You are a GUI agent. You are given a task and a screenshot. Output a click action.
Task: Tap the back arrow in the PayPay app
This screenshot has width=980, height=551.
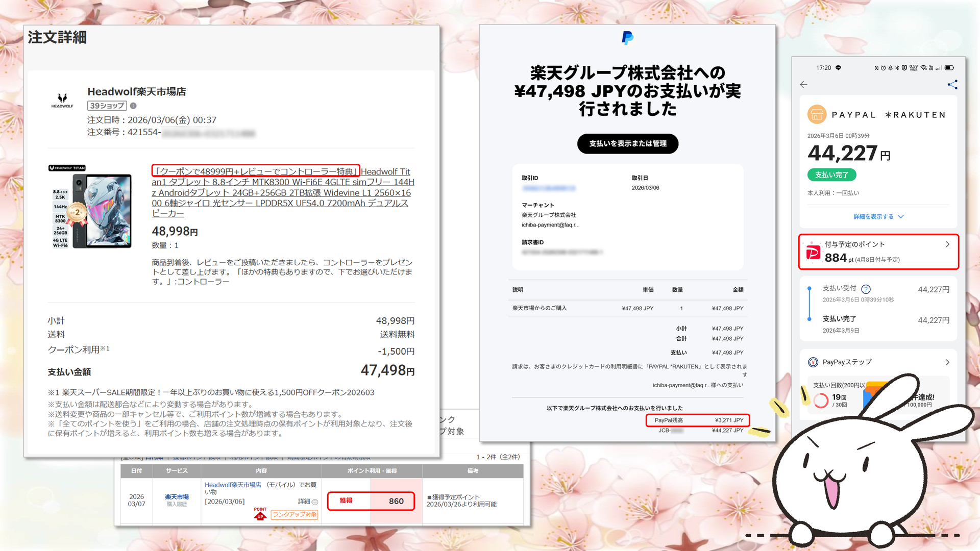[804, 85]
